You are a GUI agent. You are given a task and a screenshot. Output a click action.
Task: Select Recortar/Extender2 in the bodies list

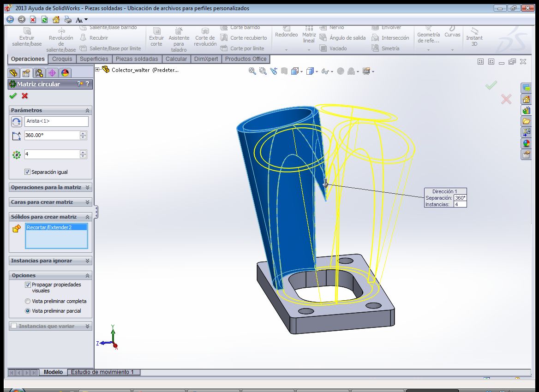56,227
